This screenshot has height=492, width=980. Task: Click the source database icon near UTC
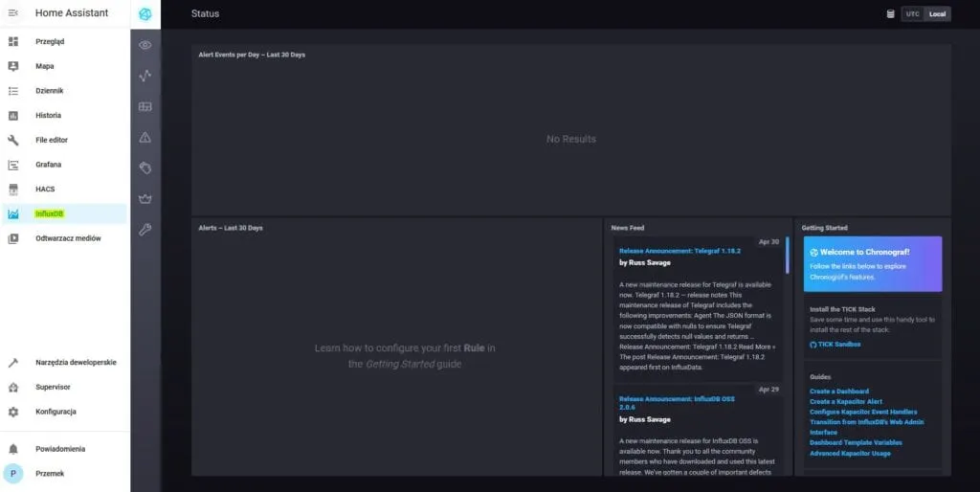[891, 13]
